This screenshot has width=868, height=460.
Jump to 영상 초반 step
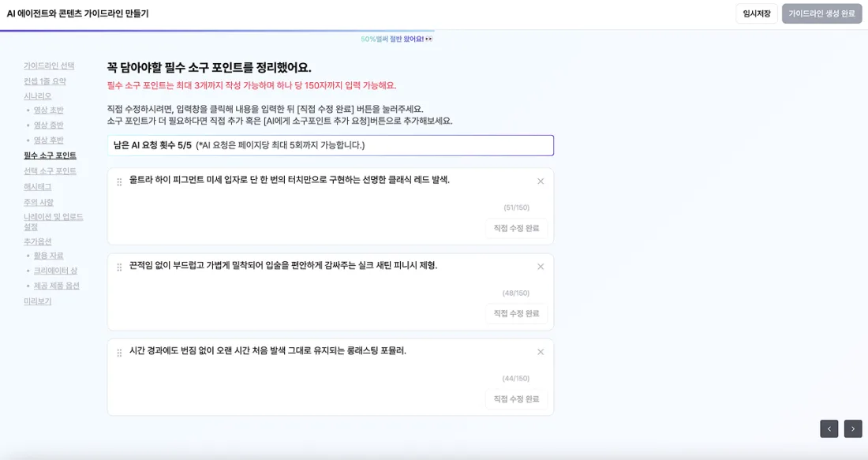coord(49,110)
